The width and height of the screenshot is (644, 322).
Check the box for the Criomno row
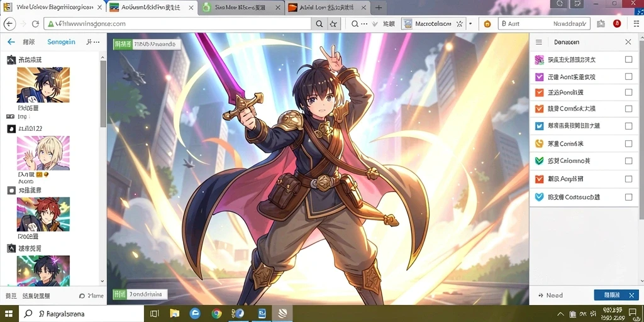point(628,161)
